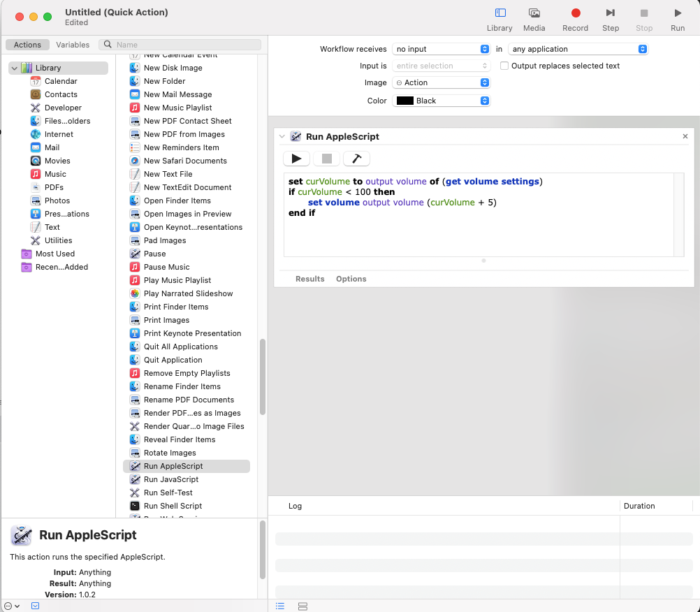
Task: Open the Image Action dropdown
Action: (441, 82)
